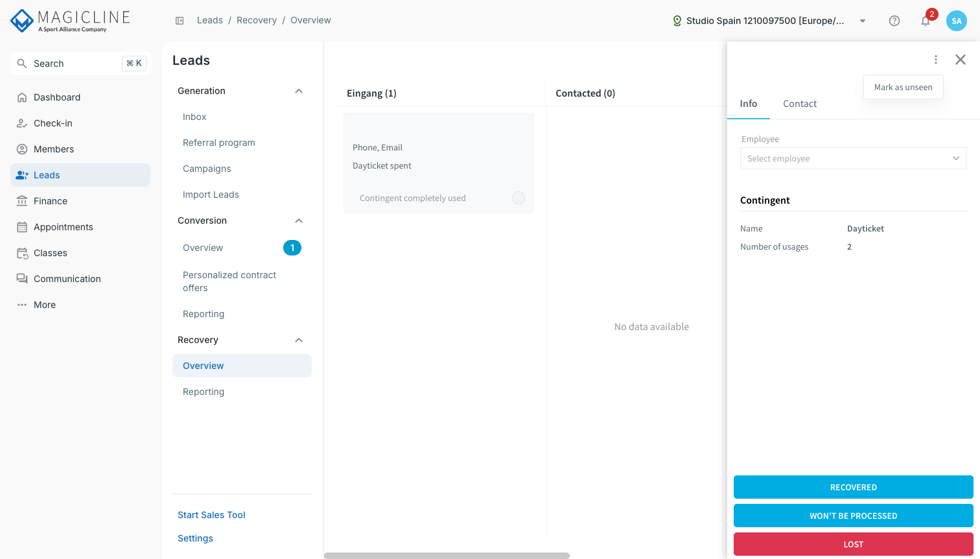Click Recovery in the breadcrumb
This screenshot has width=980, height=559.
257,21
